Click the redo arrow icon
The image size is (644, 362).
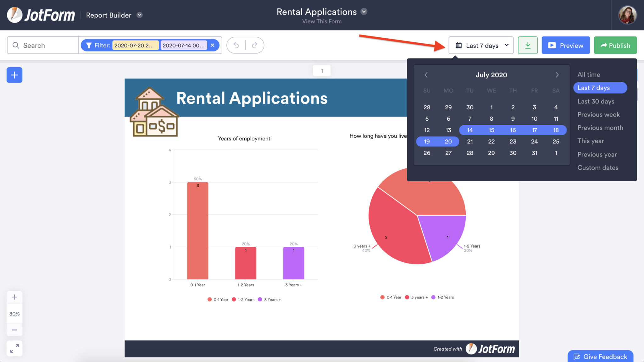click(x=255, y=45)
